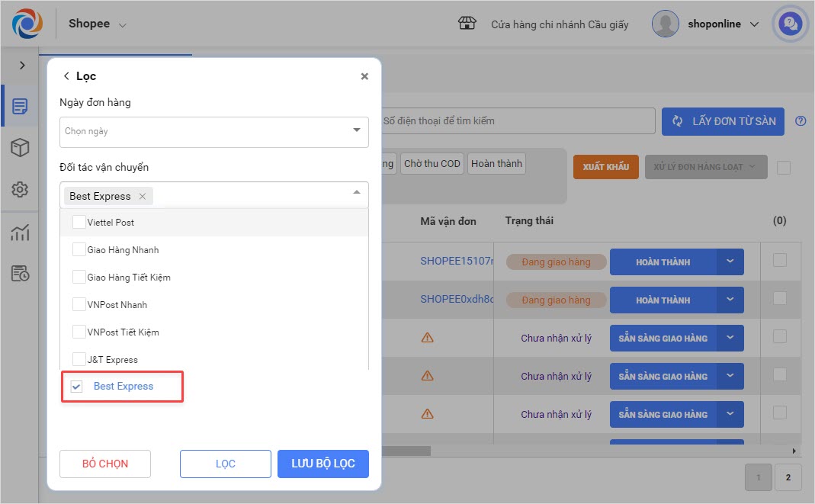Click the third warning triangle icon
815x504 pixels.
coord(427,414)
